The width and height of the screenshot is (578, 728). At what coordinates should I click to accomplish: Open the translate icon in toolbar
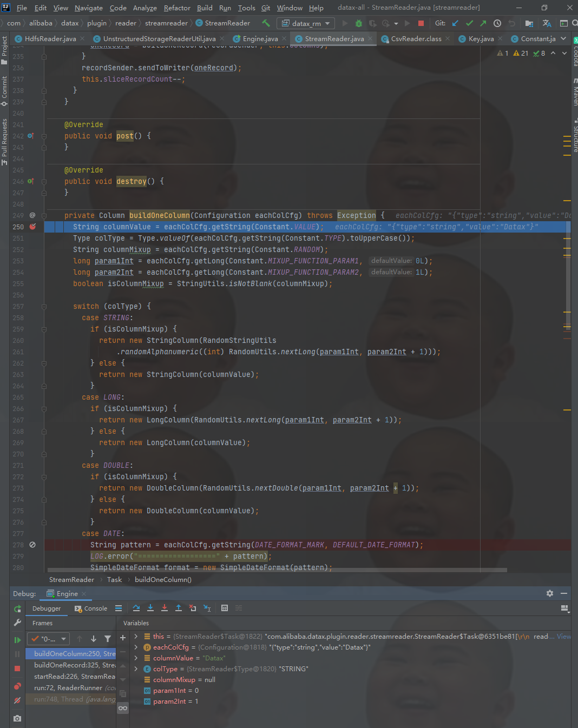point(547,23)
